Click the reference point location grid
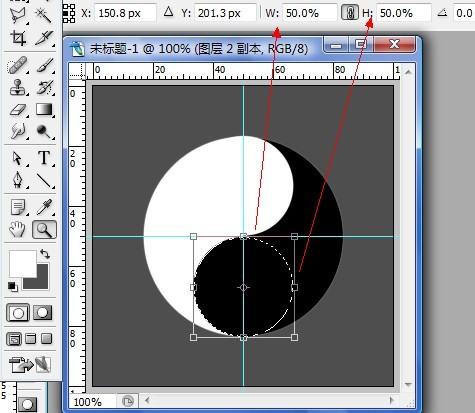Image resolution: width=475 pixels, height=413 pixels. click(x=69, y=13)
